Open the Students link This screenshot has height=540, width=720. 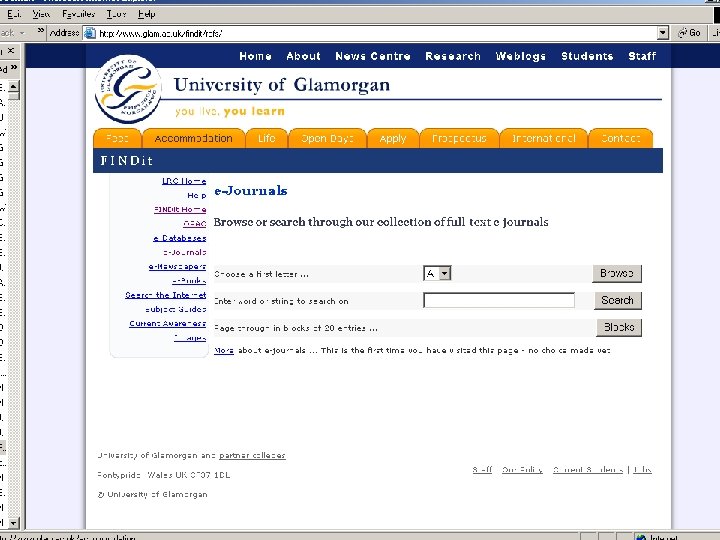pos(587,56)
